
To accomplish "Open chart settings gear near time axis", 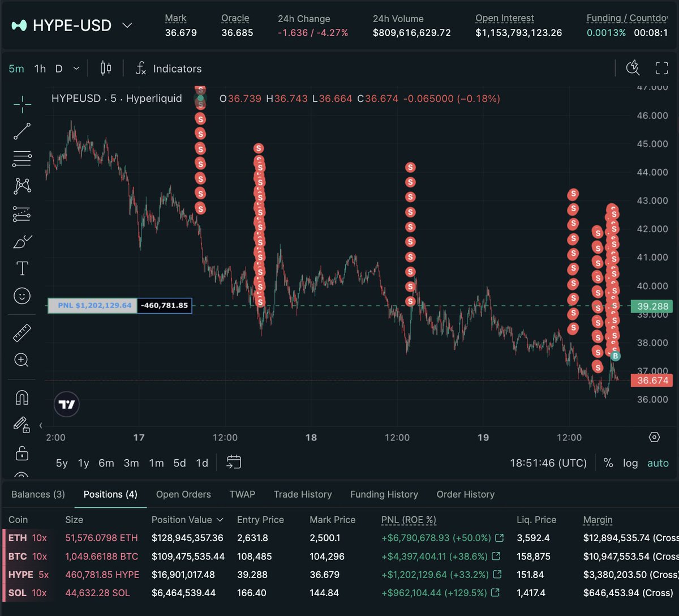I will tap(654, 437).
